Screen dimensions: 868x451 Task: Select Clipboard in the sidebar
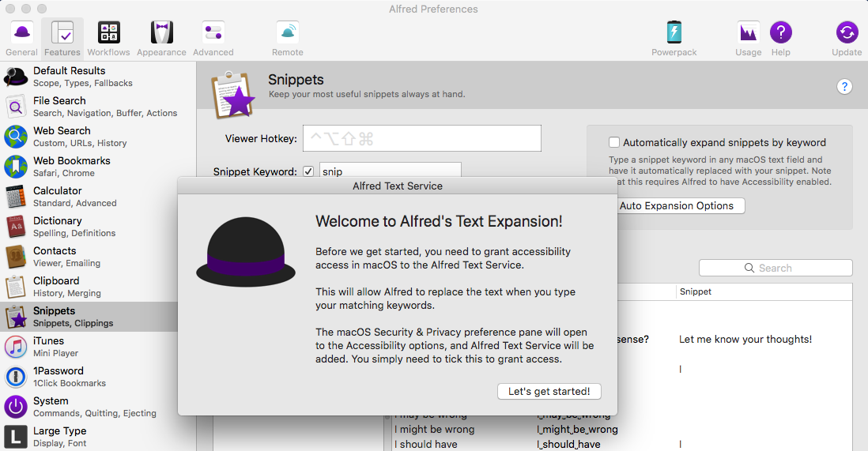coord(89,286)
